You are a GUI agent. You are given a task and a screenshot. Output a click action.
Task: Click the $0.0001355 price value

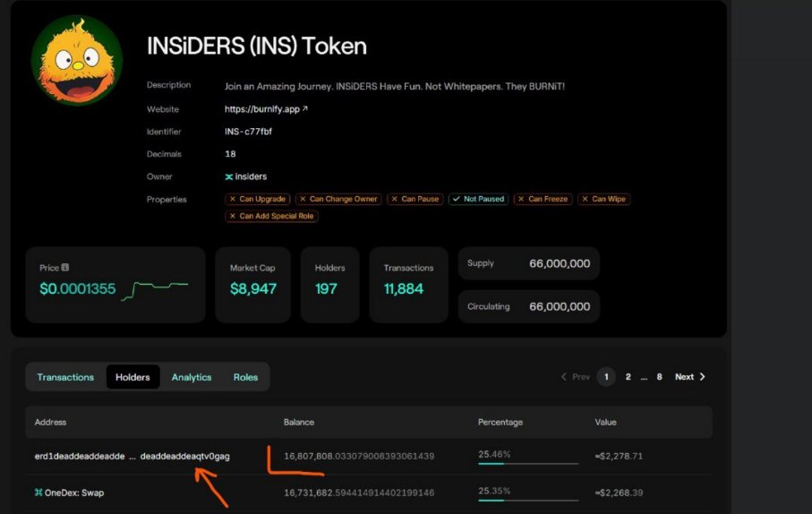click(x=78, y=288)
